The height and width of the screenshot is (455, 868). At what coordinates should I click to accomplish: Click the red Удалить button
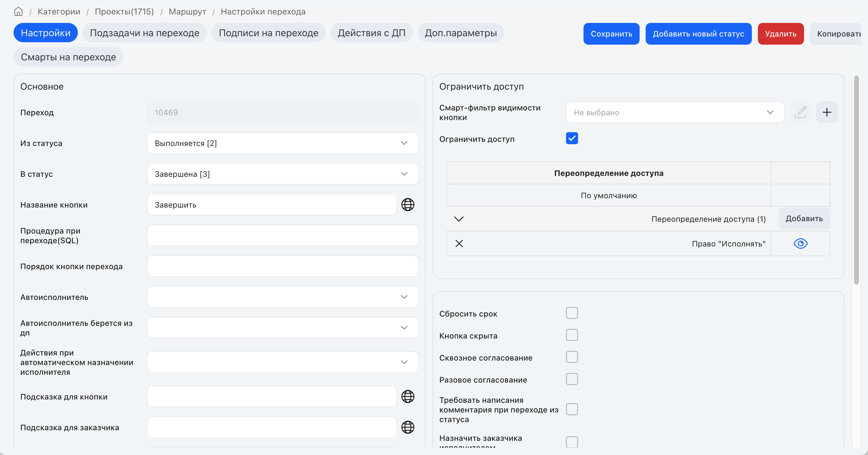coord(781,34)
